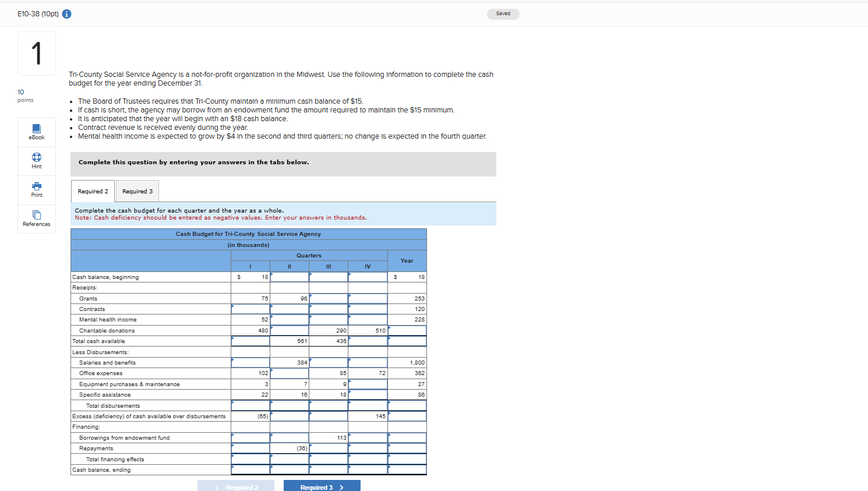Select Total disbursements Quarter III cell
Screen dimensions: 868x491
pos(329,406)
